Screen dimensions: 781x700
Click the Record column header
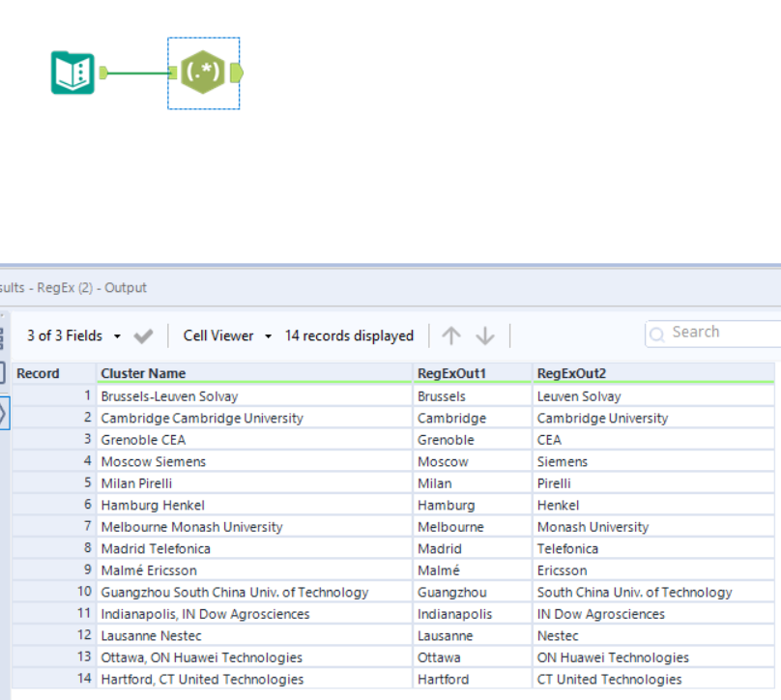tap(39, 373)
